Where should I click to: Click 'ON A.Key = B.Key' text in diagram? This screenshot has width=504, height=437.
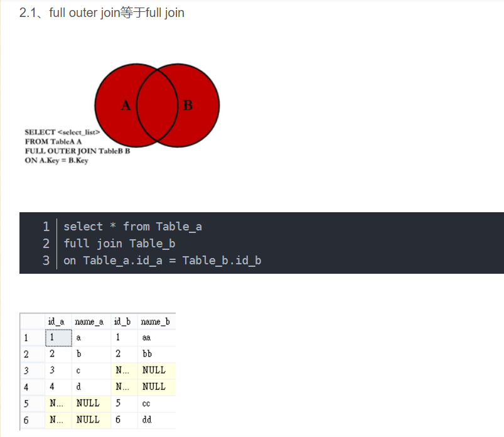point(56,160)
